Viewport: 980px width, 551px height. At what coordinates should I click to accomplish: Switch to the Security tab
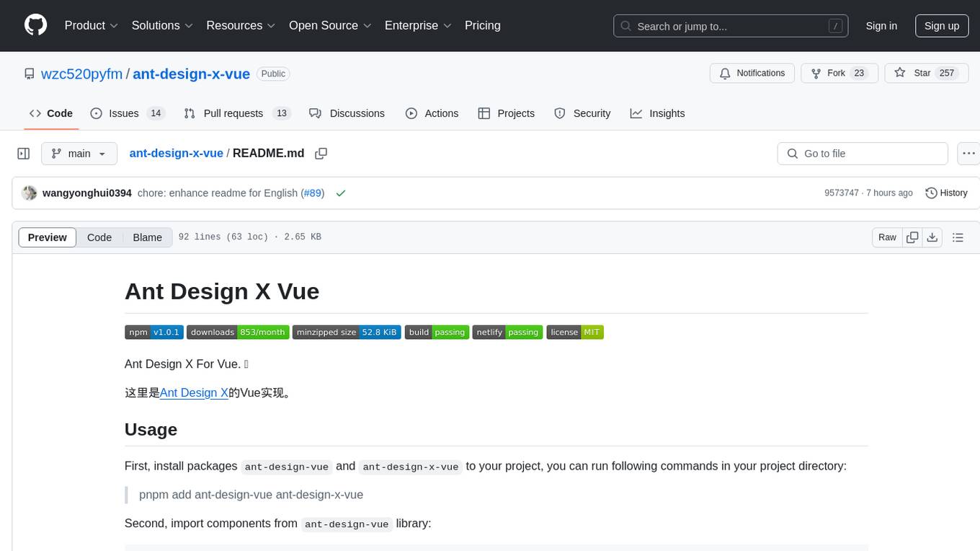click(582, 113)
